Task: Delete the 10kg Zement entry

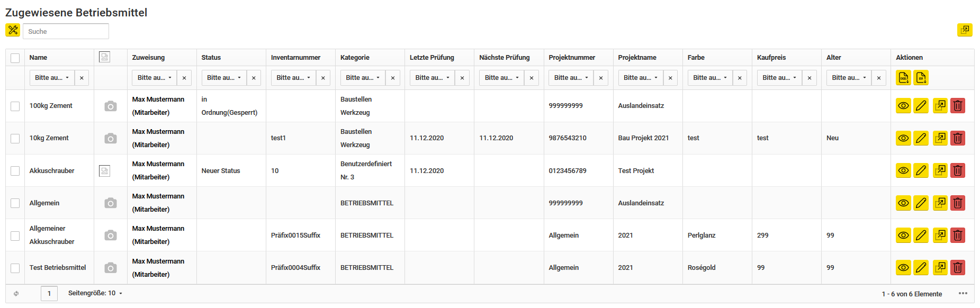Action: click(958, 138)
